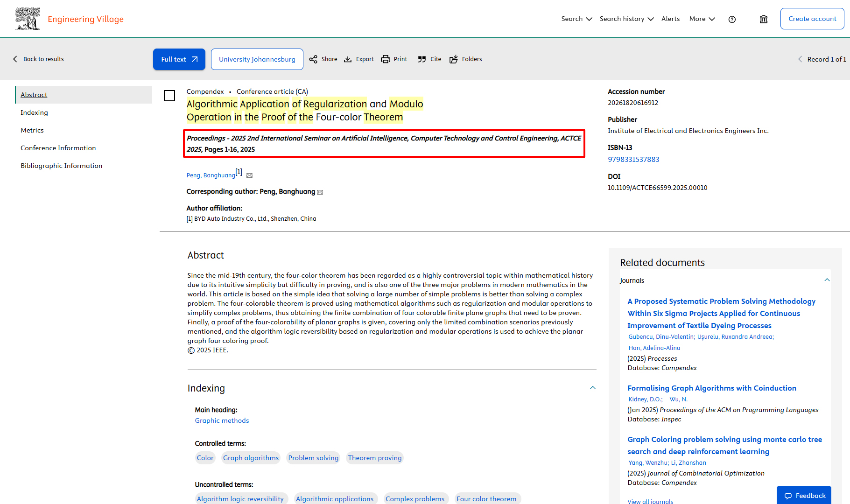This screenshot has height=504, width=850.
Task: Go to the Indexing sidebar section
Action: [x=34, y=112]
